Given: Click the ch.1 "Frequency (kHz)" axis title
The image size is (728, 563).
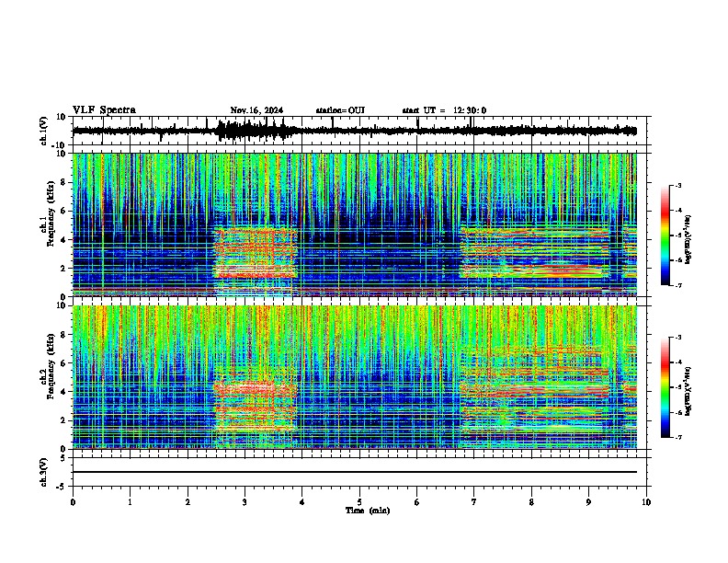Looking at the screenshot, I should [x=51, y=213].
